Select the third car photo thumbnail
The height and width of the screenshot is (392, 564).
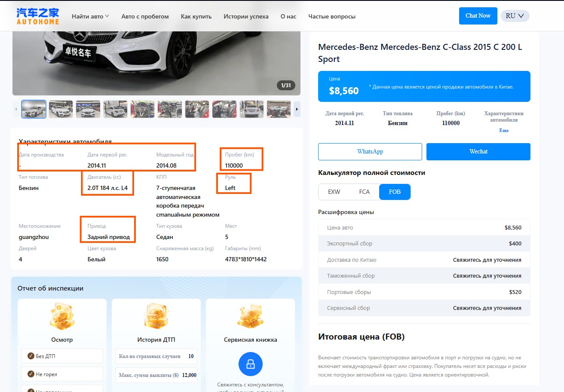(x=88, y=109)
